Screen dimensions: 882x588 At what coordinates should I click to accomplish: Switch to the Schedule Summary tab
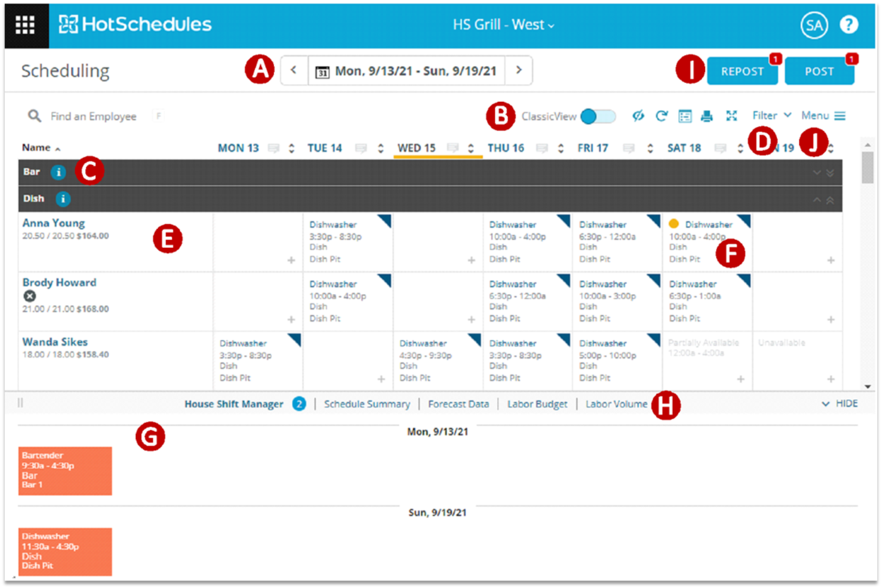[x=367, y=404]
